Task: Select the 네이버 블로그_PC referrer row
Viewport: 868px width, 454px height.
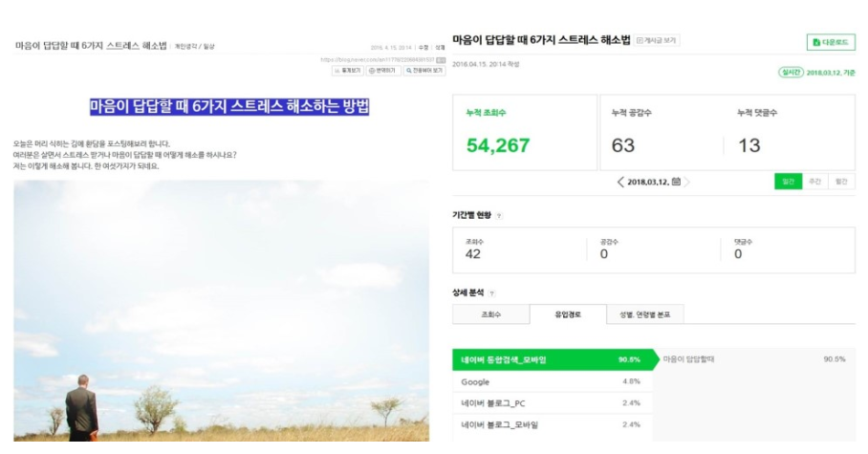Action: [x=553, y=403]
